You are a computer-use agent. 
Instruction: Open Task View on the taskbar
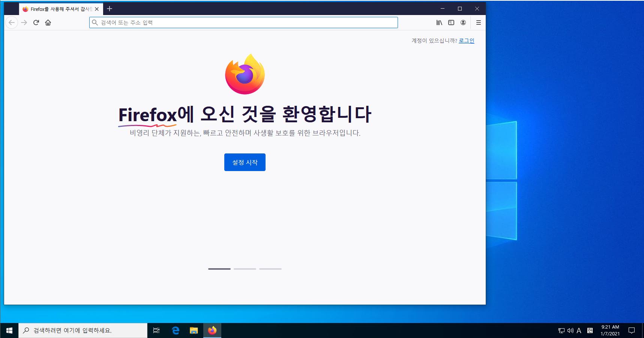(156, 330)
